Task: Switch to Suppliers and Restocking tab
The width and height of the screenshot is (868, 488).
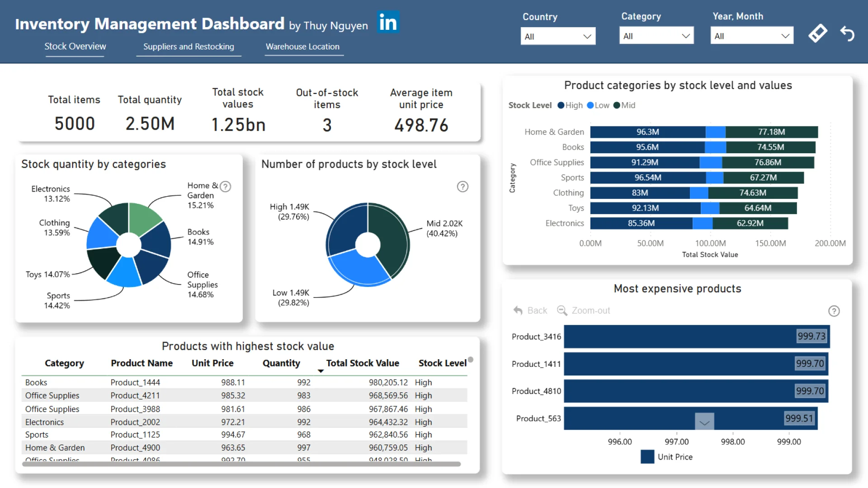Action: (x=189, y=47)
